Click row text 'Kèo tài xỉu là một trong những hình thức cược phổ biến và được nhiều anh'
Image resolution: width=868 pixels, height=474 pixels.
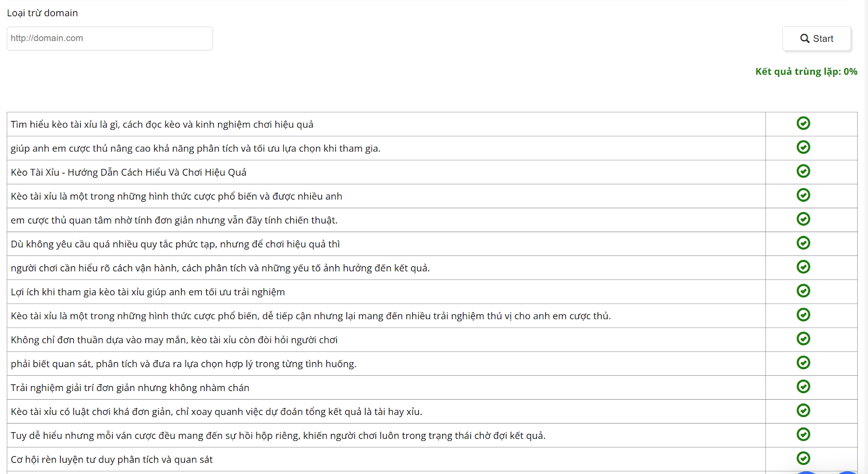click(x=176, y=196)
